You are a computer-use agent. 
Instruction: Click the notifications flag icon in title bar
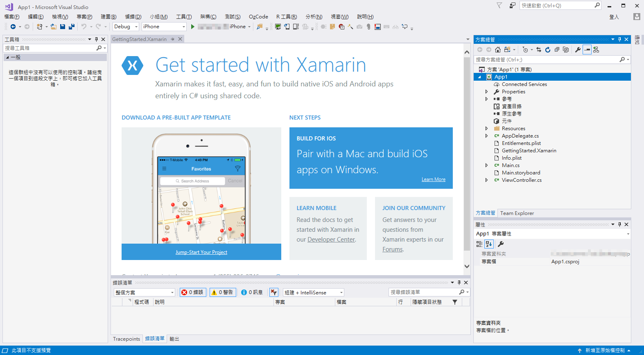coord(499,5)
